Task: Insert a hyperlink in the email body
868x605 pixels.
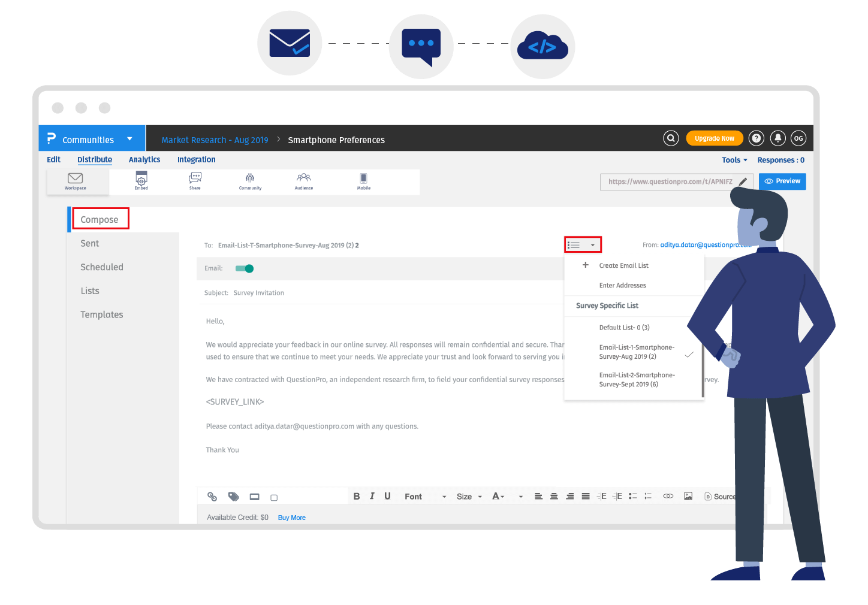Action: [x=668, y=496]
